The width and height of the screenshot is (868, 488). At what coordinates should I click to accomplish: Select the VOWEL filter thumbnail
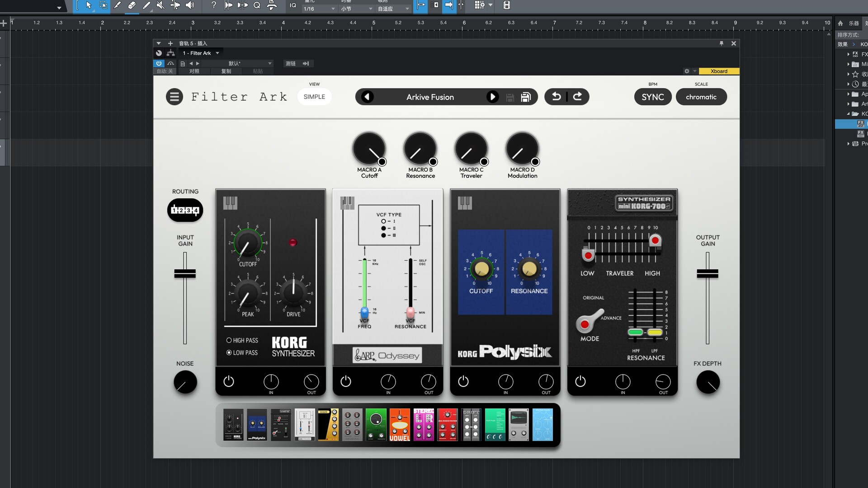pos(400,425)
